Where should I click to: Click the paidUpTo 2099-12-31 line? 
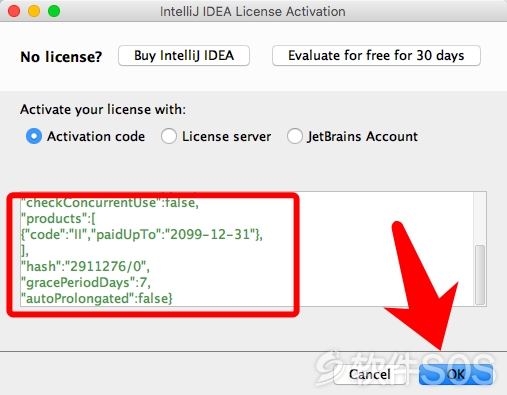tap(142, 235)
